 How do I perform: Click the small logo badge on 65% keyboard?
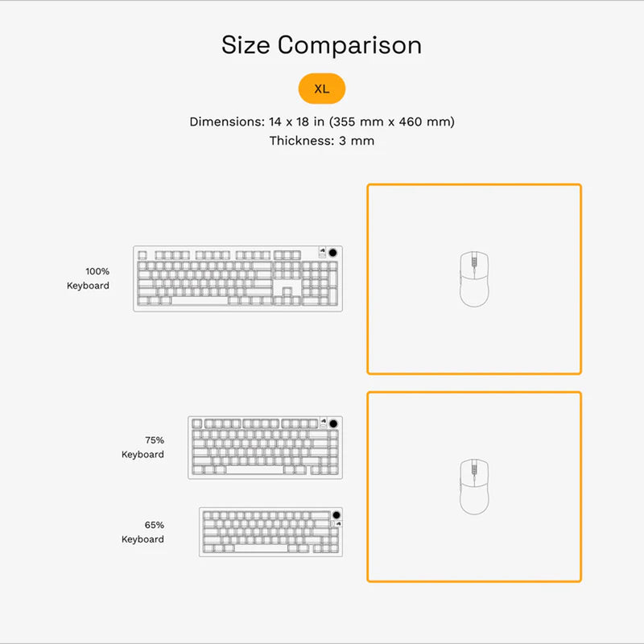[x=337, y=524]
